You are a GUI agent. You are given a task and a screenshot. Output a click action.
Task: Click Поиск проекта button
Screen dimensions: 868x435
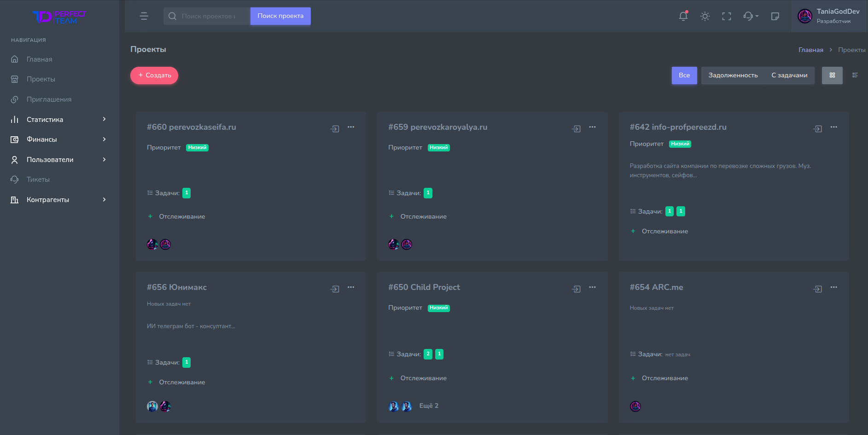click(280, 16)
